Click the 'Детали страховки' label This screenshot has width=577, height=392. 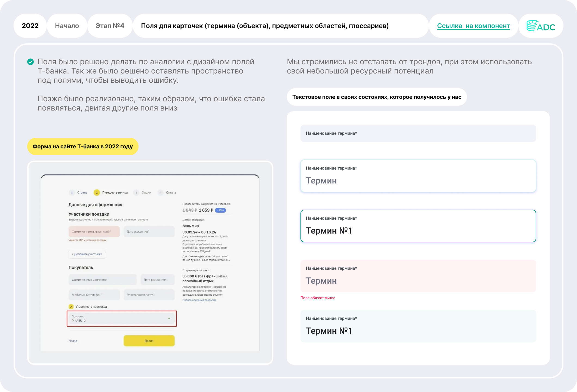point(193,220)
